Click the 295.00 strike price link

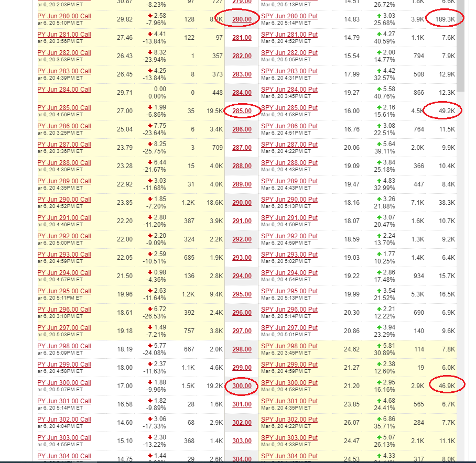[242, 294]
